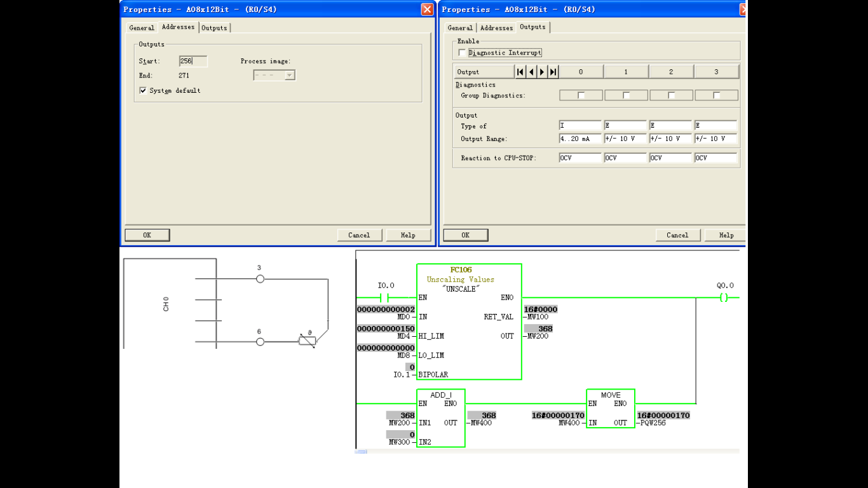Click the MD8 operand at LO_LIM
This screenshot has width=868, height=488.
(x=403, y=355)
